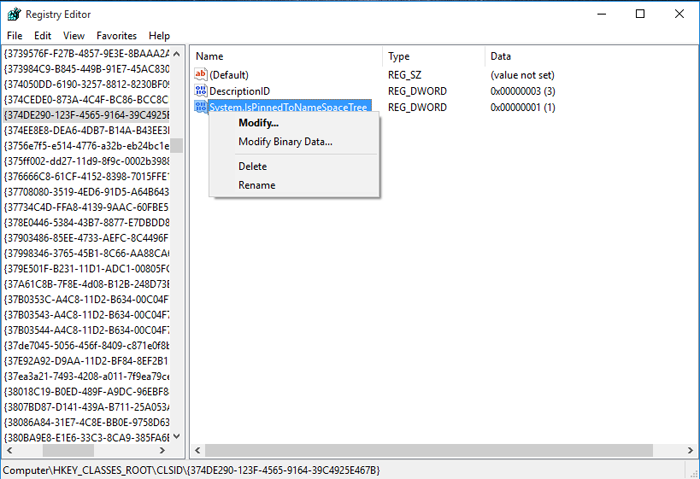Click the tree pane horizontal scrollbar thumb
700x479 pixels.
coord(68,450)
